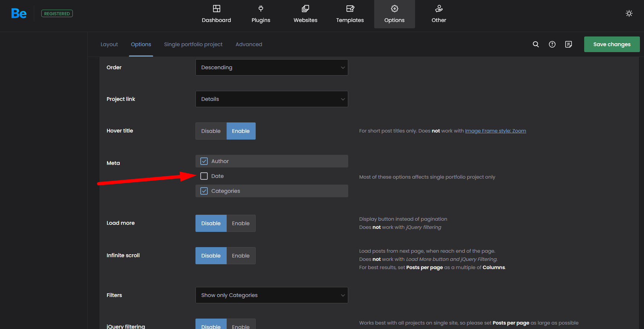
Task: Open the help question mark icon
Action: click(x=552, y=44)
